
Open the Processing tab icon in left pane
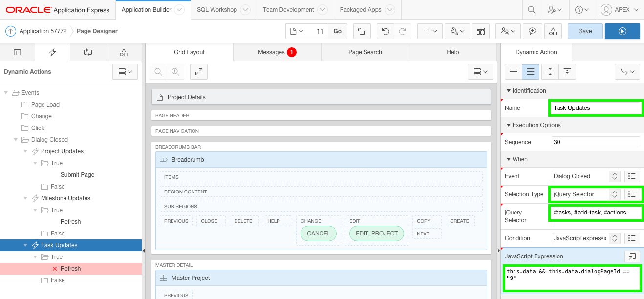click(x=88, y=52)
